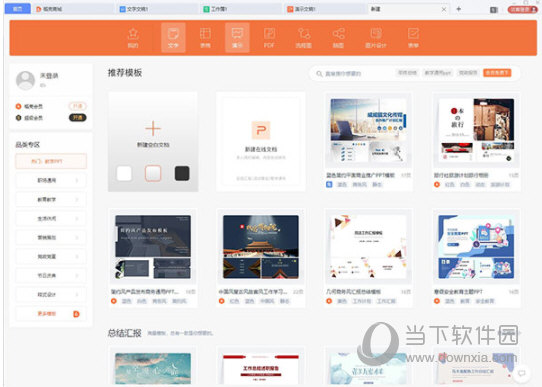Select the PDF icon in orange bar
Screen dimensions: 542x387
(x=269, y=38)
